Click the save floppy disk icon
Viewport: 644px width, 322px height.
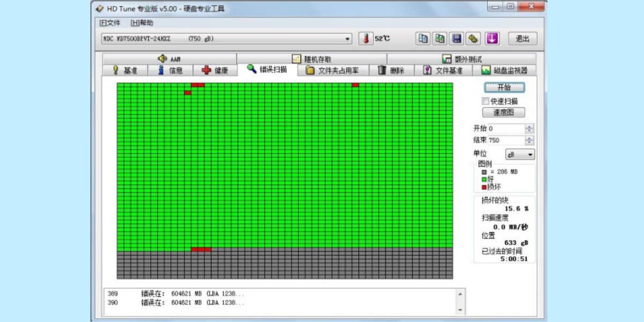pos(457,39)
